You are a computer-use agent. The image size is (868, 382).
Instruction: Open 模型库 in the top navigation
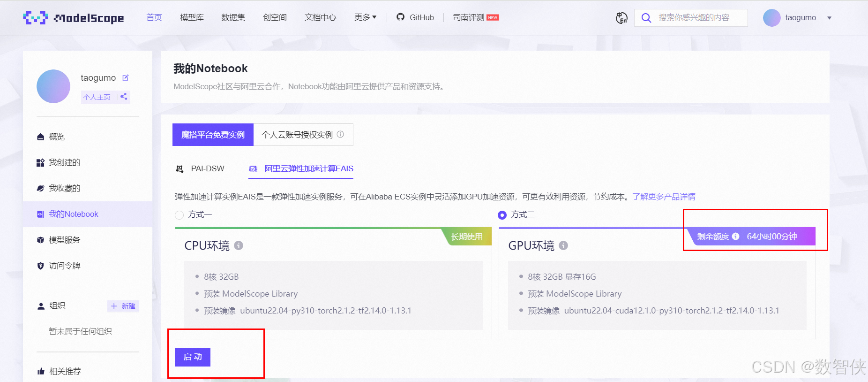point(192,17)
